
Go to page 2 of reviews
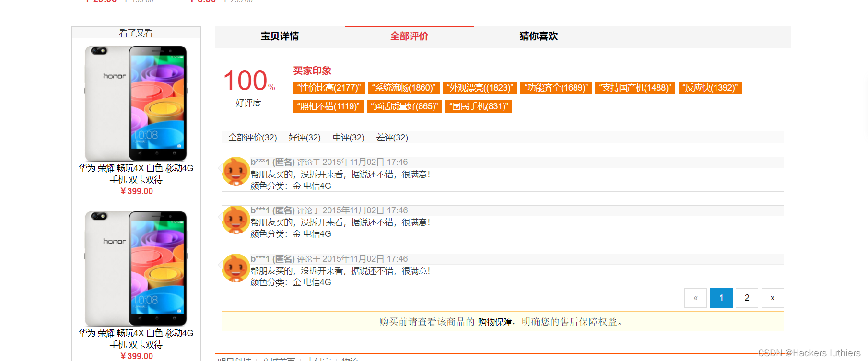pyautogui.click(x=747, y=298)
